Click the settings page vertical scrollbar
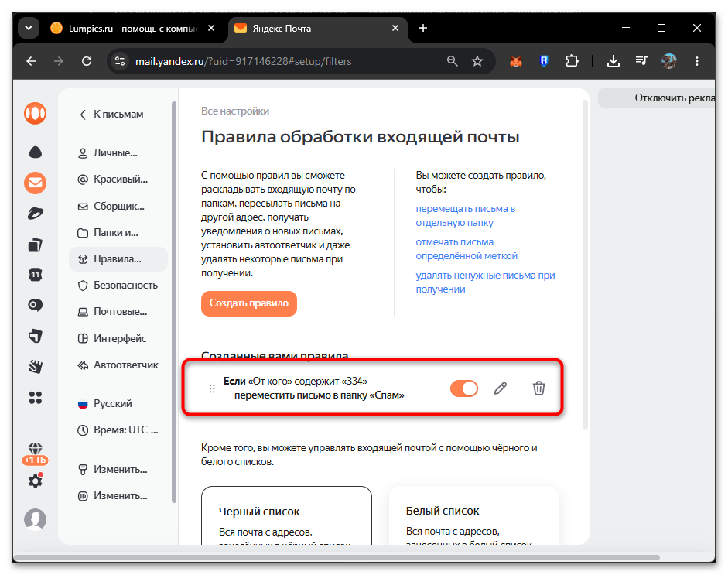 pyautogui.click(x=585, y=265)
